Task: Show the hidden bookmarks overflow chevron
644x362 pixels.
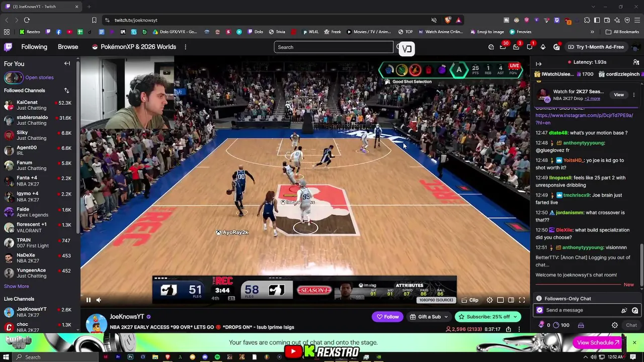Action: click(592, 32)
